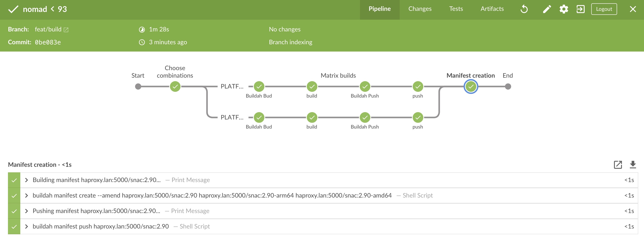Expand the buildah manifest create step

point(26,196)
